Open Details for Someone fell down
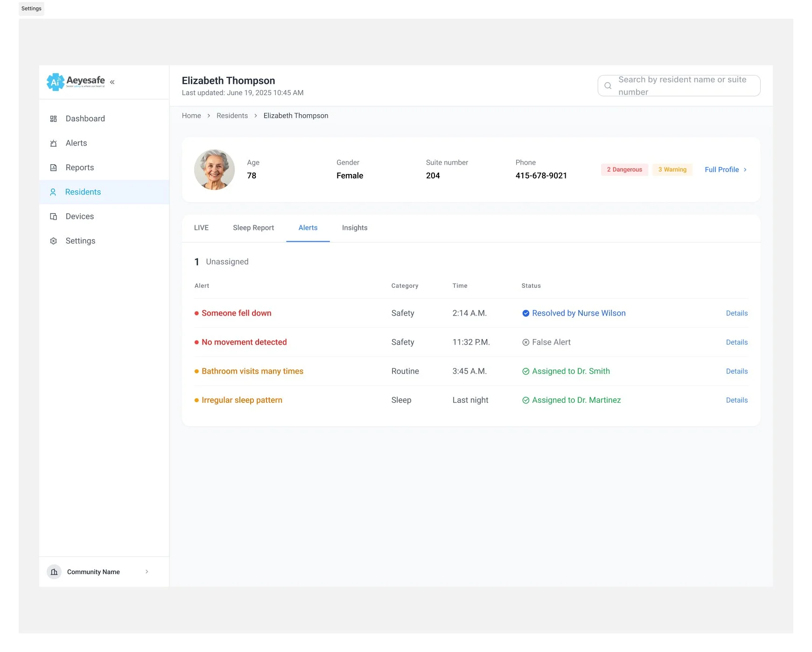 (x=737, y=313)
